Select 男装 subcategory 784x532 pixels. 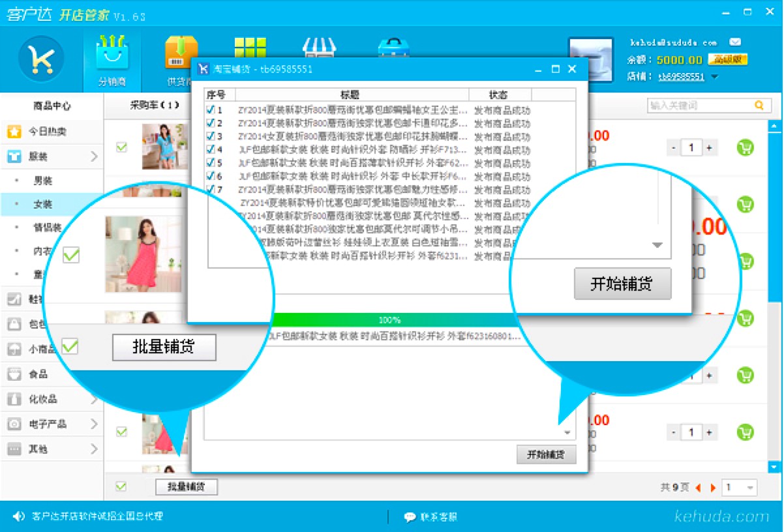(x=43, y=181)
